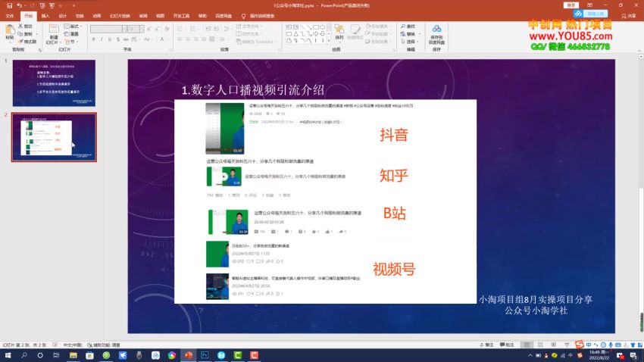The height and width of the screenshot is (362, 644).
Task: Click the New Slide icon
Action: tap(53, 29)
